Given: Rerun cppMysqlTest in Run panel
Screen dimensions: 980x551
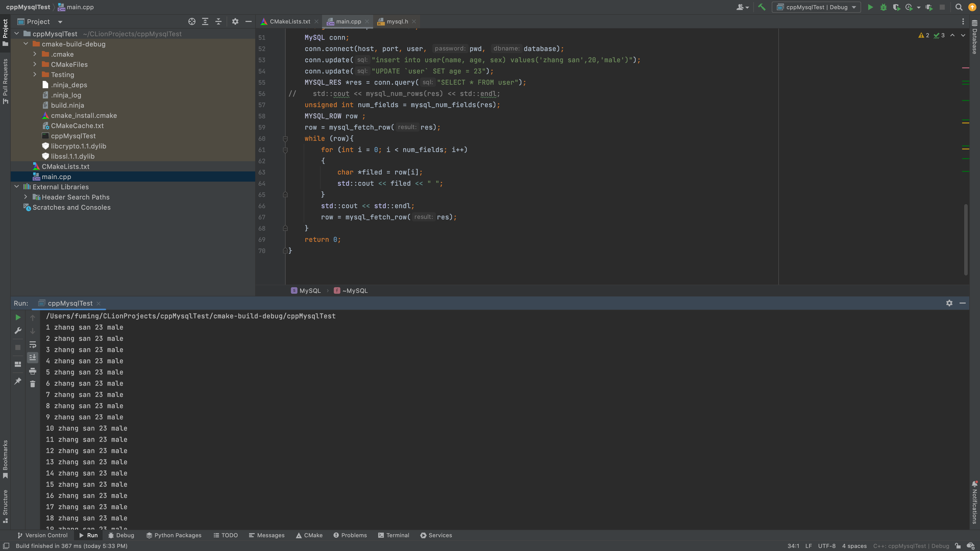Looking at the screenshot, I should coord(18,318).
